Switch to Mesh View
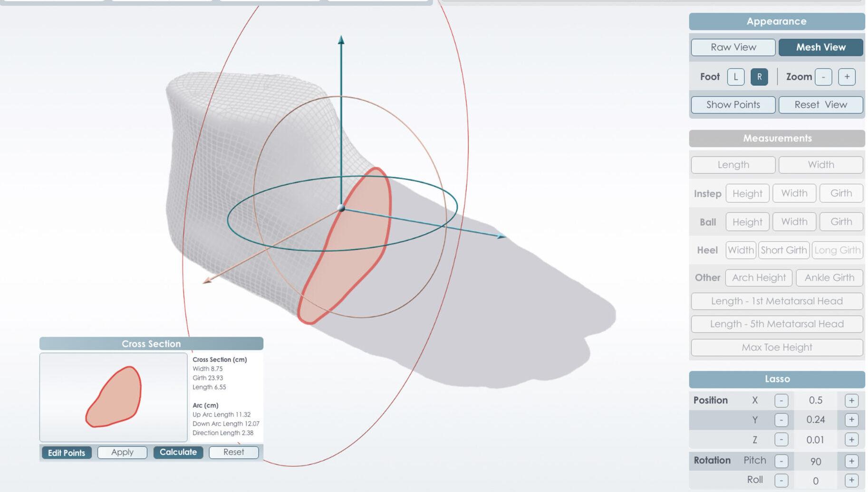Viewport: 868px width, 492px height. pyautogui.click(x=820, y=47)
